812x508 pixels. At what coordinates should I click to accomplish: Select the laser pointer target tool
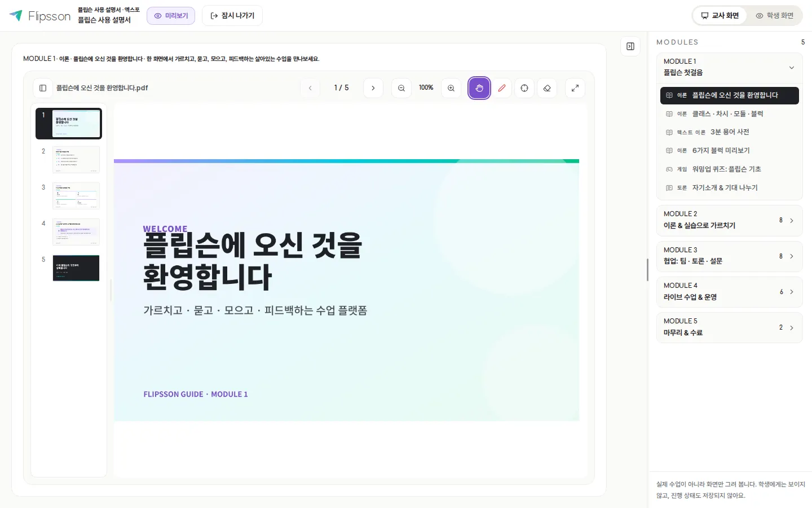coord(524,88)
